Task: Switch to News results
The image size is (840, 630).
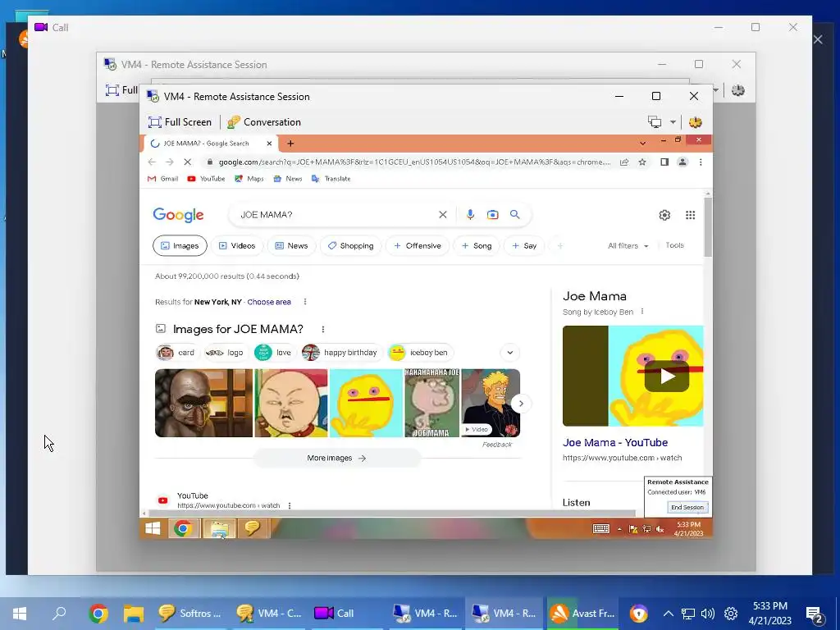Action: pyautogui.click(x=291, y=246)
